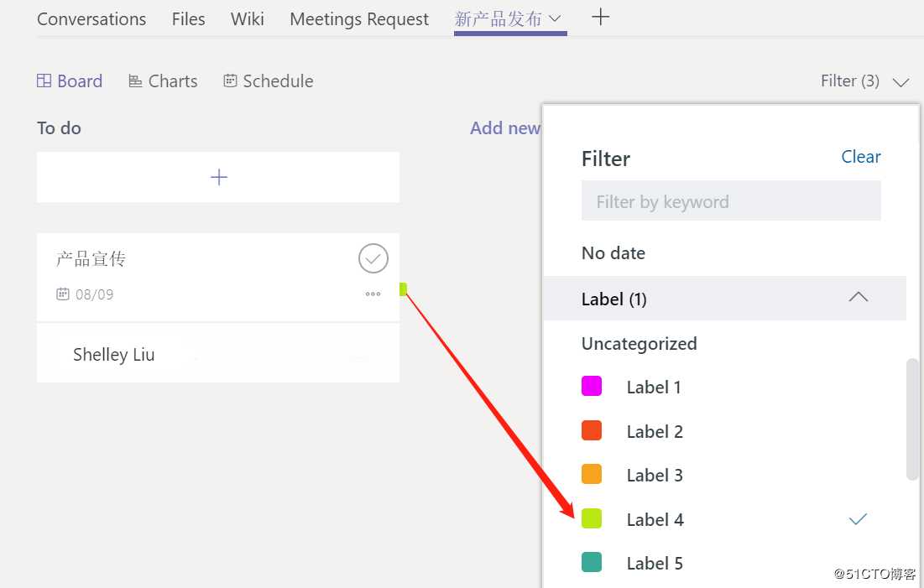Open the Schedule view
This screenshot has height=588, width=924.
268,81
